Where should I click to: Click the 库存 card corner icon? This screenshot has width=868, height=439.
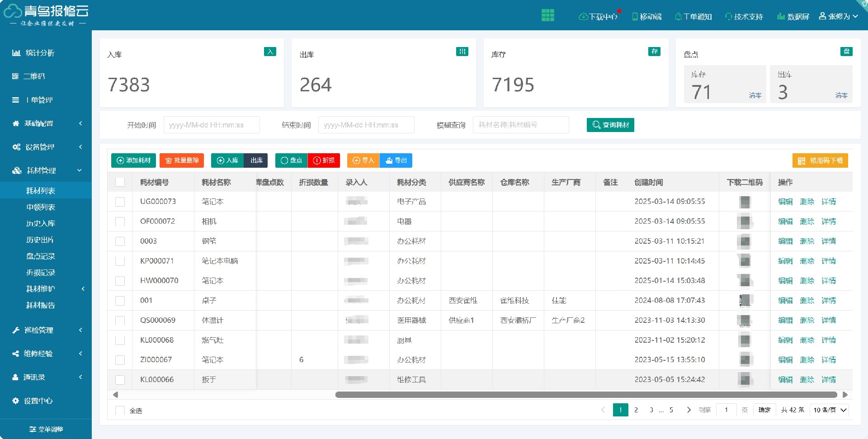click(x=654, y=52)
